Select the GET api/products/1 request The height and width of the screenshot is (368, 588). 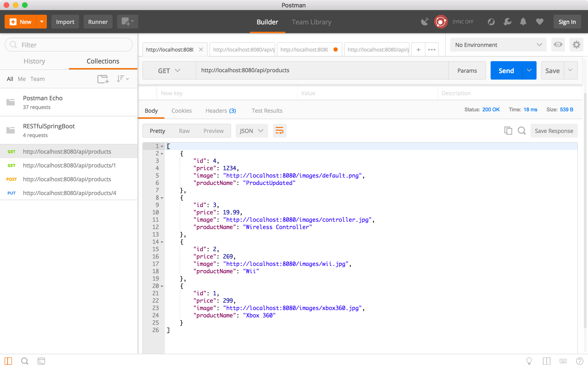69,166
